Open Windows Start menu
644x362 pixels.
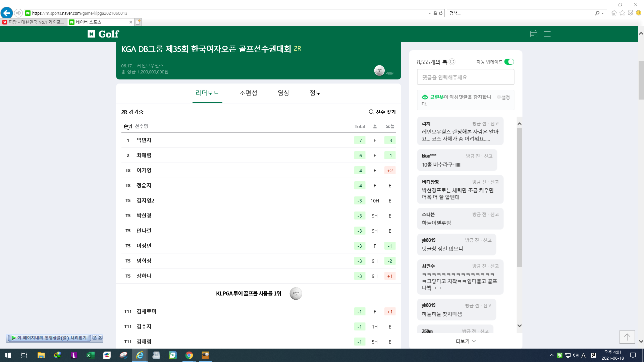click(8, 355)
